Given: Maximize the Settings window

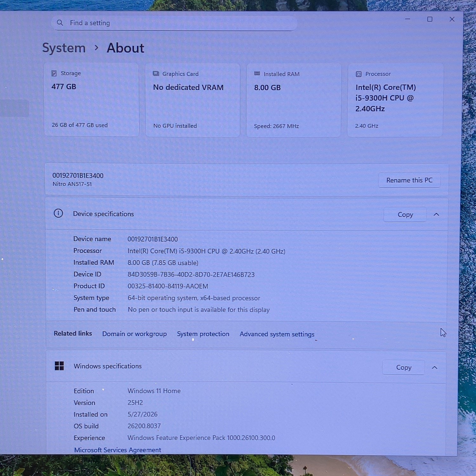Looking at the screenshot, I should click(430, 19).
